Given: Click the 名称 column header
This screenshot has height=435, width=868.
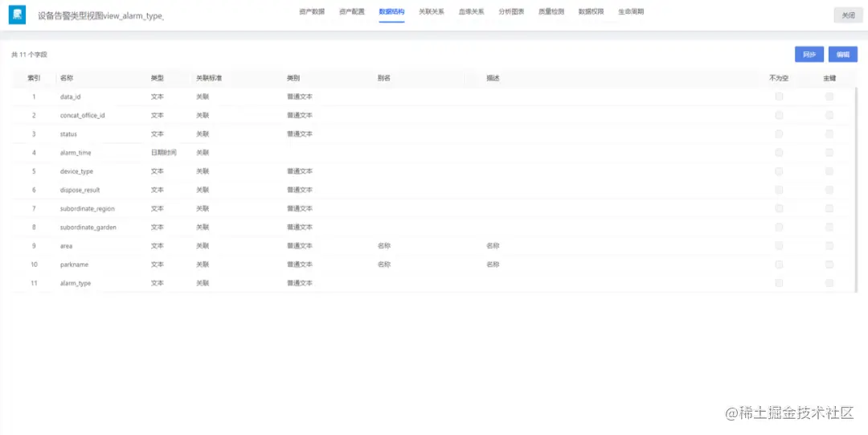Looking at the screenshot, I should click(67, 78).
